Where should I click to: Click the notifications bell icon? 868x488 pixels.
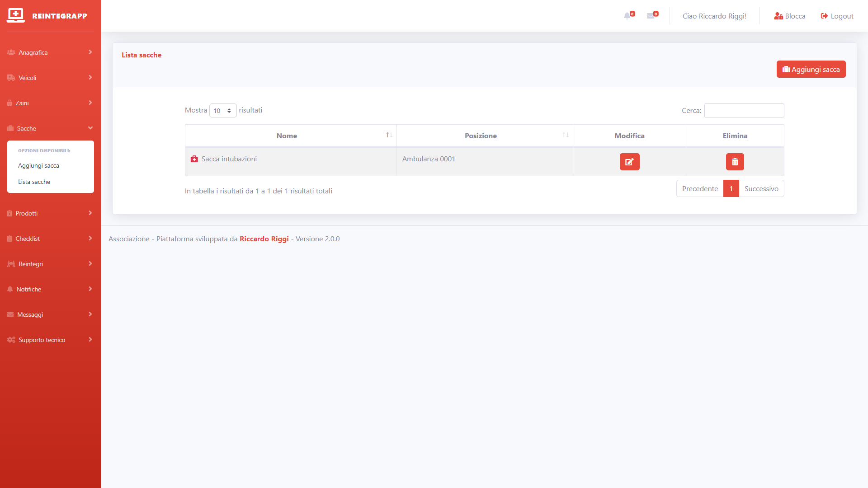point(627,16)
